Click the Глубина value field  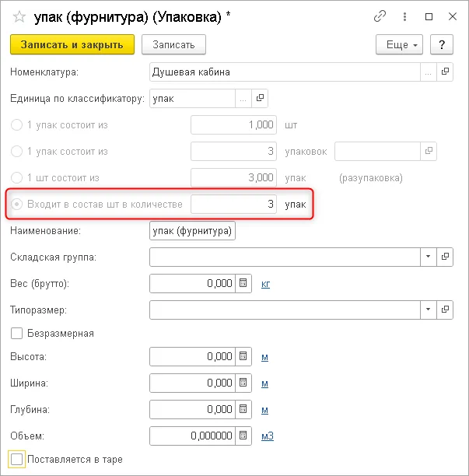pyautogui.click(x=192, y=409)
